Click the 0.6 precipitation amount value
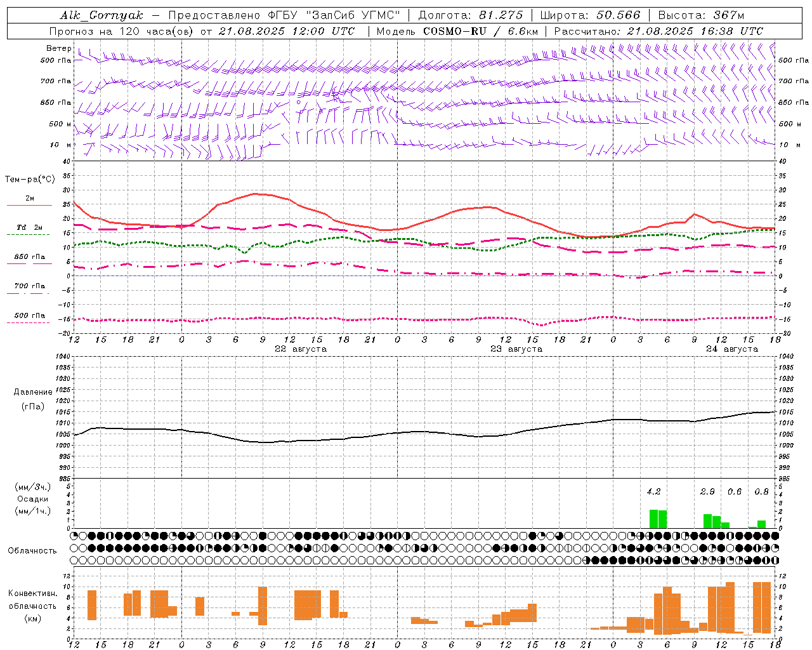This screenshot has height=650, width=812. pyautogui.click(x=735, y=491)
